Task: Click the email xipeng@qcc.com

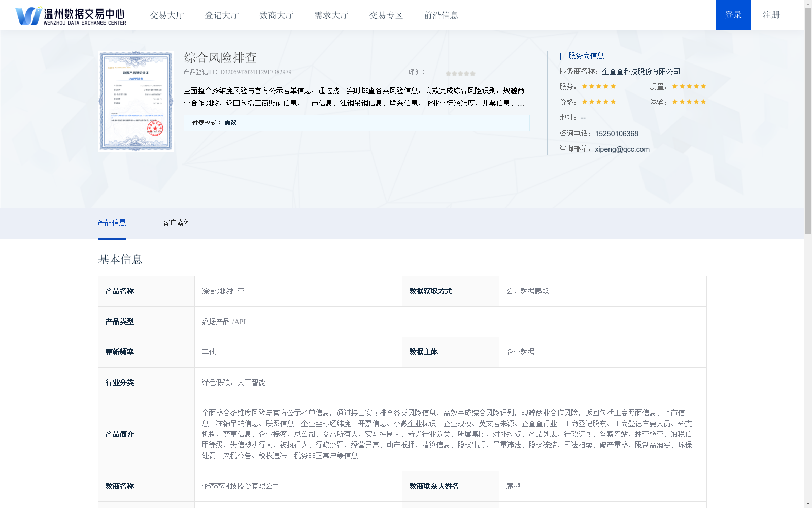Action: pyautogui.click(x=622, y=149)
